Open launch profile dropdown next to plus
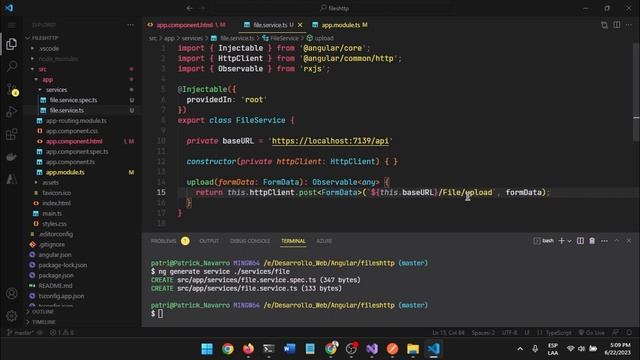 [569, 241]
